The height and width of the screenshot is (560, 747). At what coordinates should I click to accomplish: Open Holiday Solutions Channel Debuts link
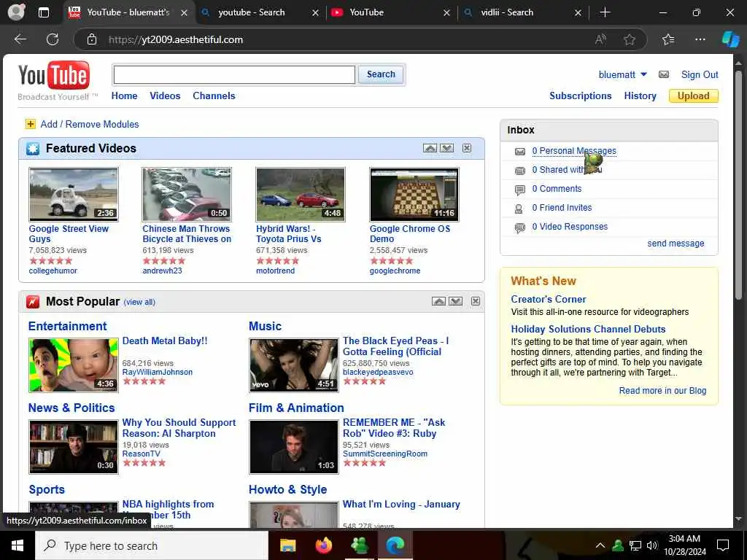(588, 329)
